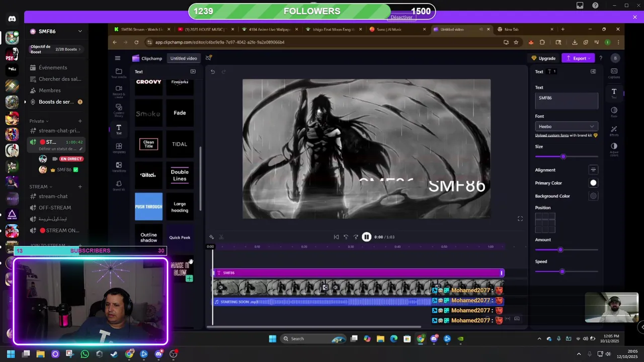
Task: Select the Large heading text template
Action: point(180,207)
